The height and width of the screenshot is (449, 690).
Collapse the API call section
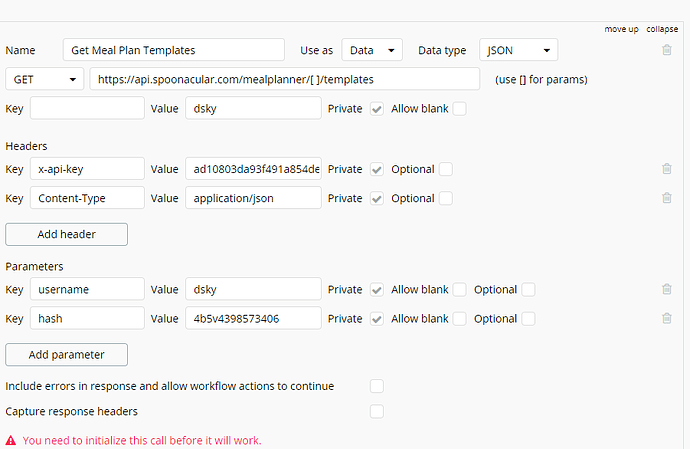coord(662,29)
